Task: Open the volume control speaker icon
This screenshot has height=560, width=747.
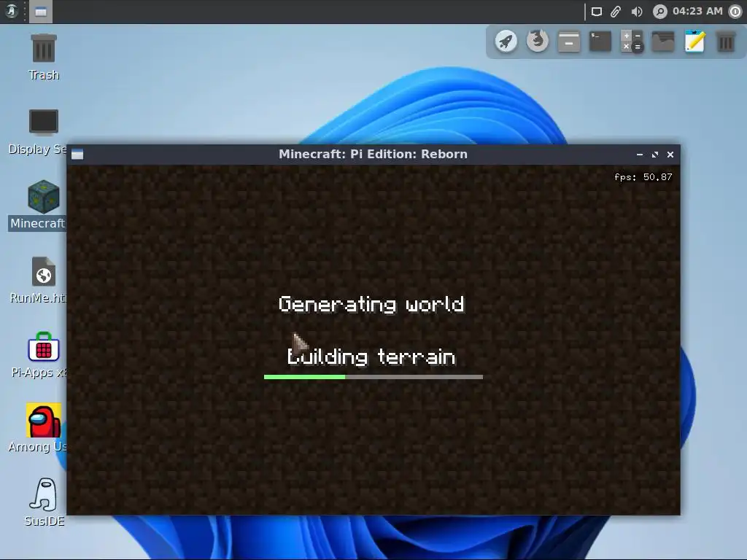Action: click(636, 12)
